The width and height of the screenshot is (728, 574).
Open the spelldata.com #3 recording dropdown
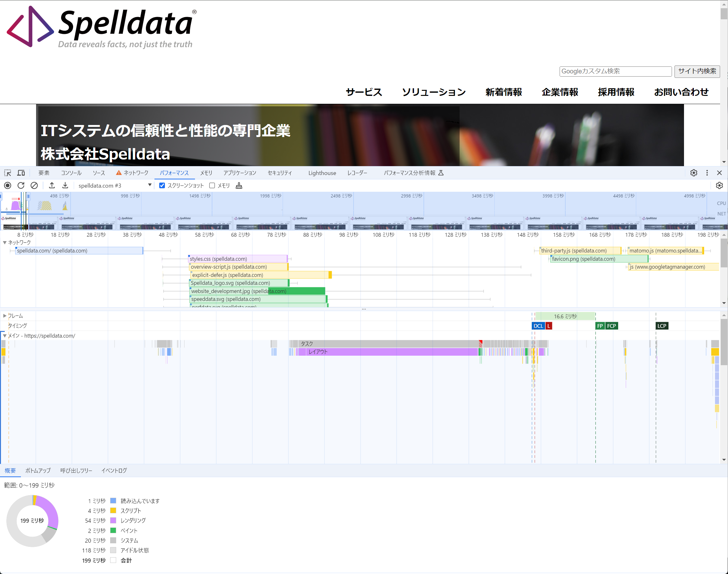pyautogui.click(x=114, y=185)
